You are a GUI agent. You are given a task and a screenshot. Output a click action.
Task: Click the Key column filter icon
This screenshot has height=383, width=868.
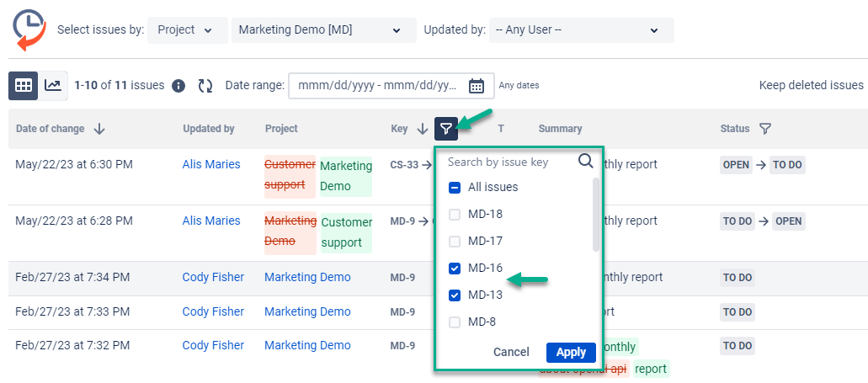click(446, 129)
